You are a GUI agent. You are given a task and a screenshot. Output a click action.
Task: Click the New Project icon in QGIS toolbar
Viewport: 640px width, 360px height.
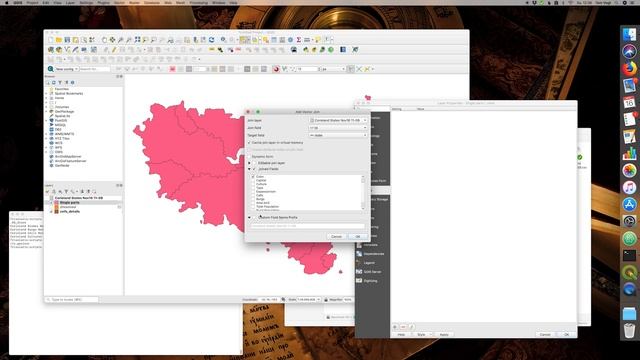click(51, 40)
